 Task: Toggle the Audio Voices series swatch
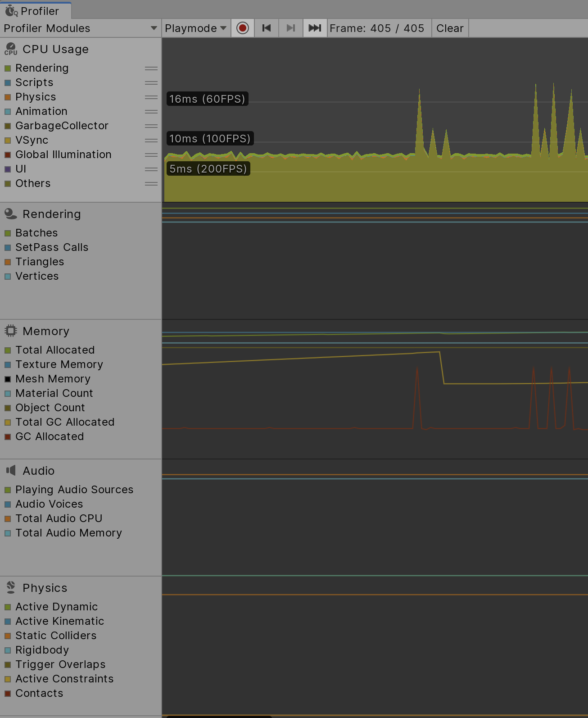click(8, 504)
